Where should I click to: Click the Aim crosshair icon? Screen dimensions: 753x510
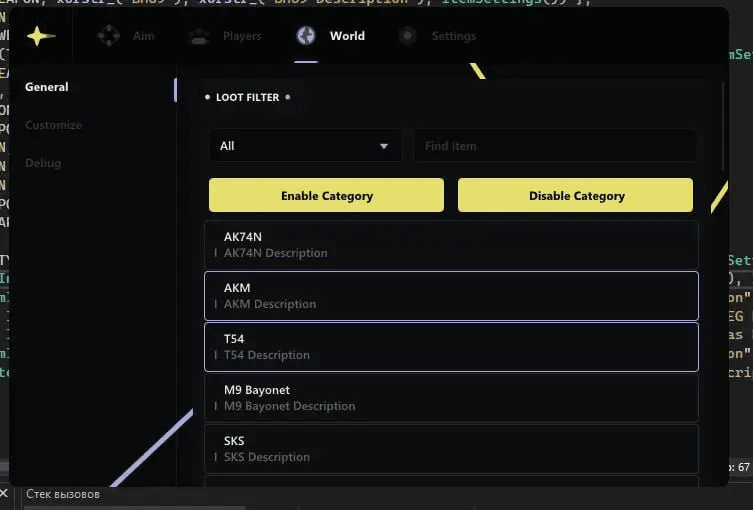108,36
